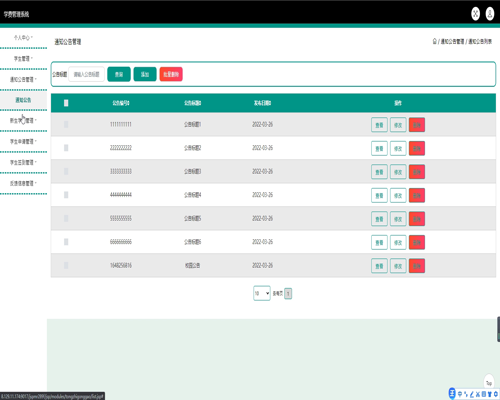Sort by the 发布日期 column header
Screen dimensions: 500x400
(262, 103)
